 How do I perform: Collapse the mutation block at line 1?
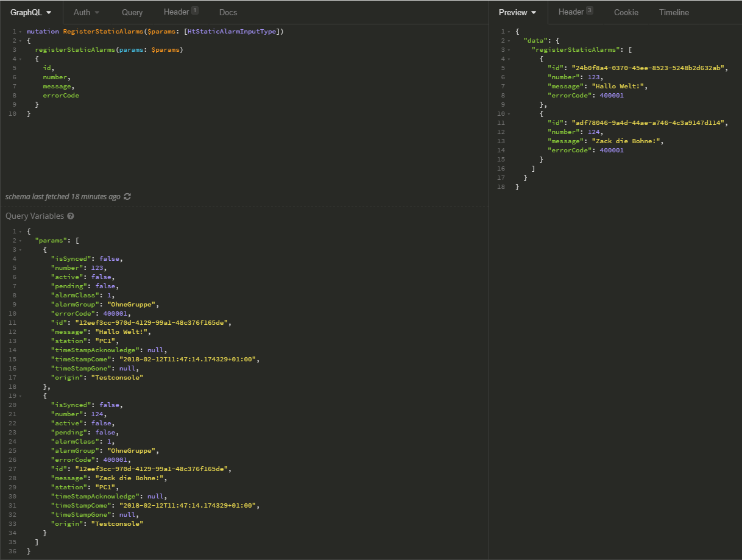click(21, 32)
